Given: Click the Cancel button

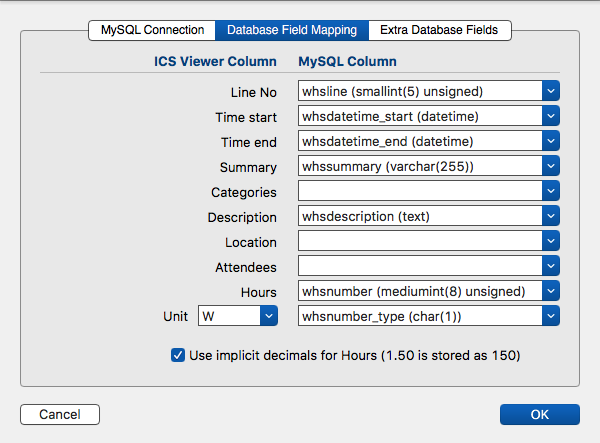Looking at the screenshot, I should [x=60, y=414].
